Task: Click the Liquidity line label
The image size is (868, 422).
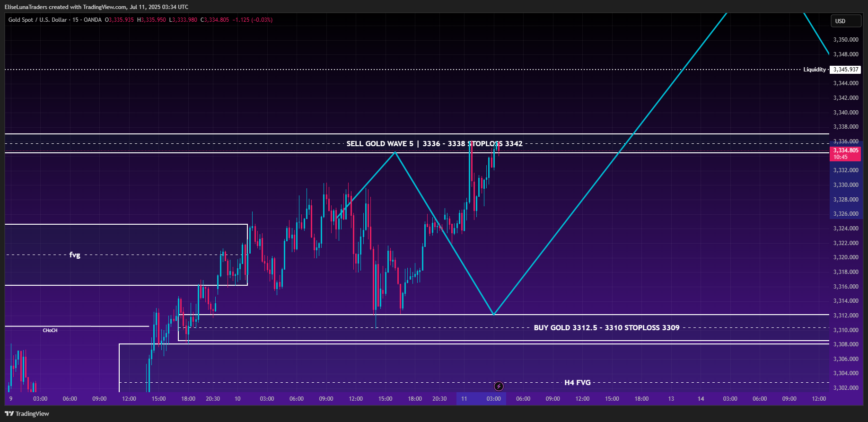Action: (815, 70)
